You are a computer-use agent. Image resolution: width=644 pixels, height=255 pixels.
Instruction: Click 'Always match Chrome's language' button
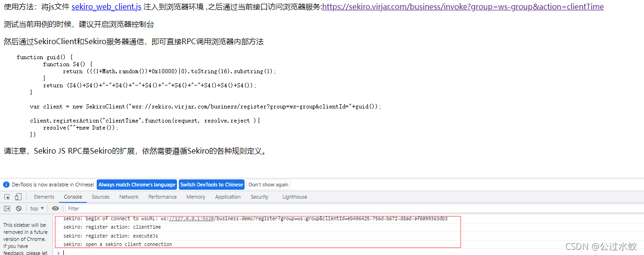[x=137, y=185]
